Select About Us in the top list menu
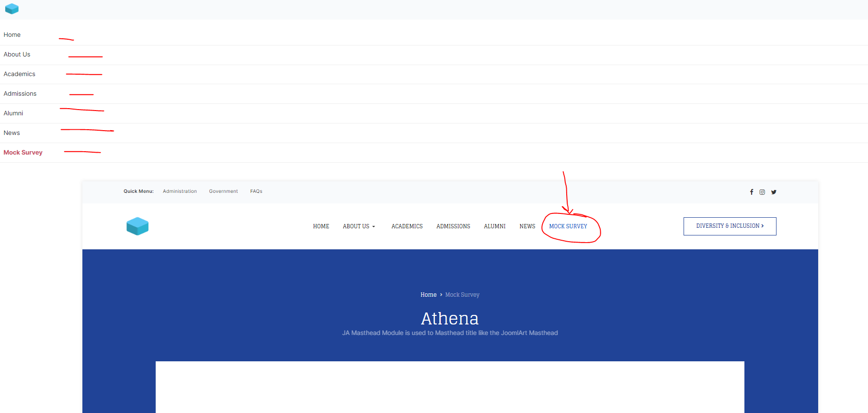The height and width of the screenshot is (413, 868). pyautogui.click(x=17, y=55)
